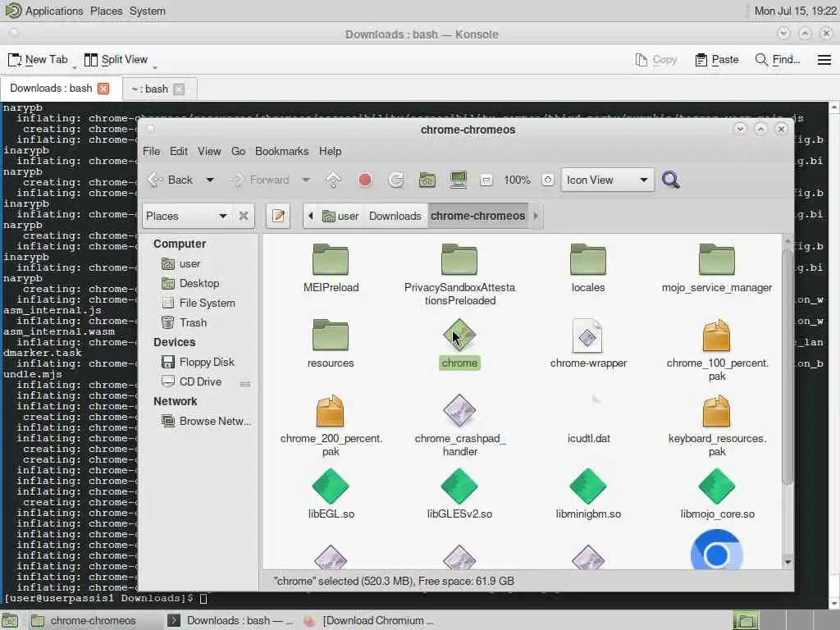Open the Back history dropdown arrow
Viewport: 840px width, 630px height.
[210, 180]
